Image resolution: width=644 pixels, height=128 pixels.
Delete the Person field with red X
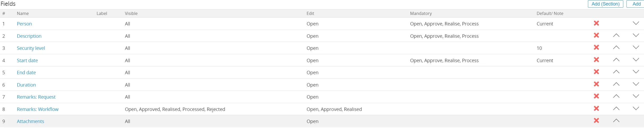click(596, 23)
